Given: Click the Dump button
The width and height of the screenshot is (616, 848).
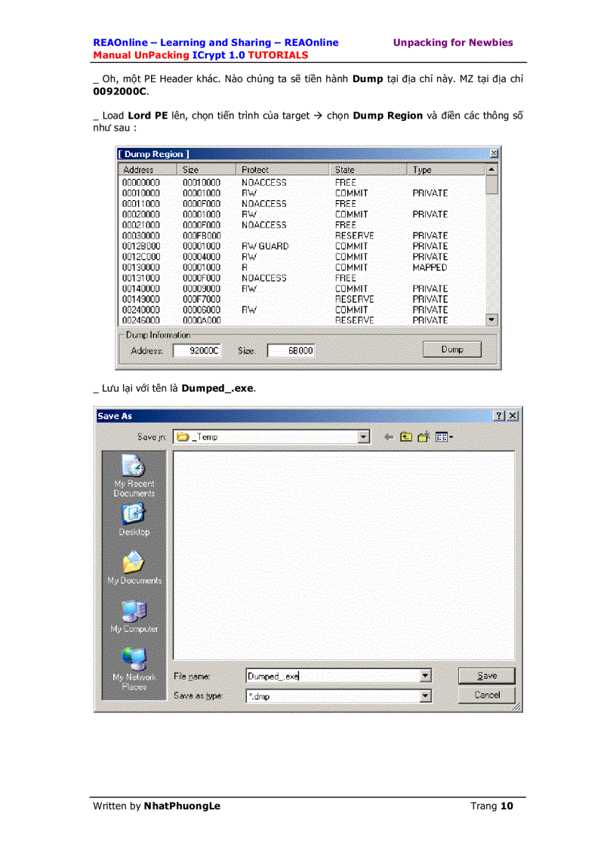Looking at the screenshot, I should (451, 349).
